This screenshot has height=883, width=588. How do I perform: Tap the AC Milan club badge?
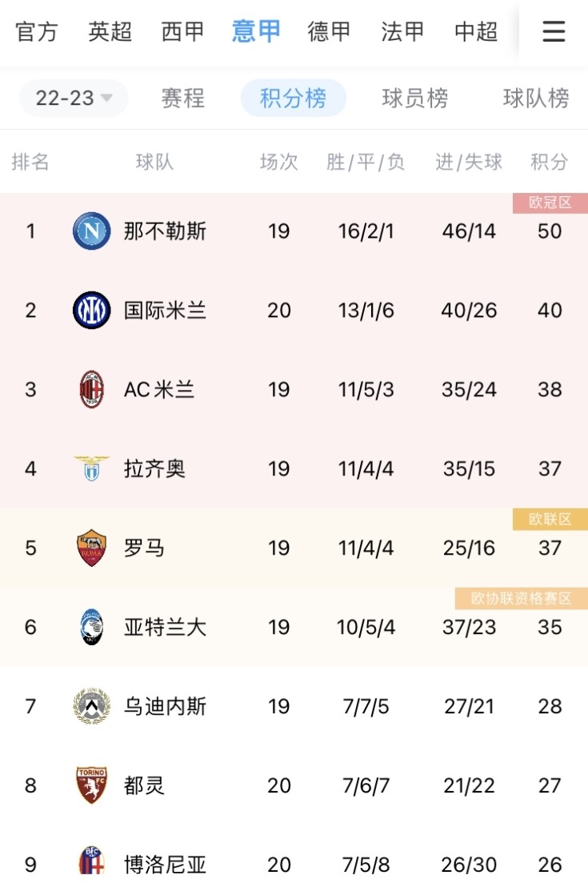click(x=92, y=390)
